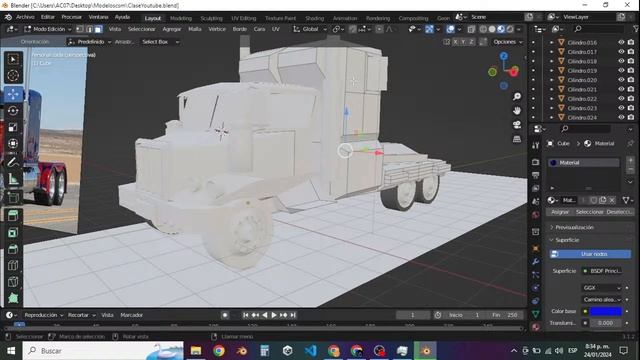This screenshot has width=640, height=360.
Task: Open the Modo Edición mode dropdown
Action: (x=47, y=29)
